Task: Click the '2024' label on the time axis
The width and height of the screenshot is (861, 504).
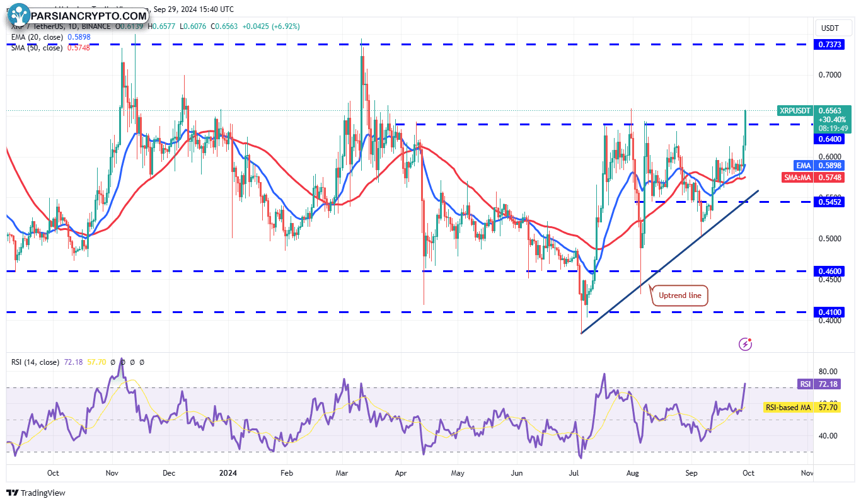Action: 228,472
